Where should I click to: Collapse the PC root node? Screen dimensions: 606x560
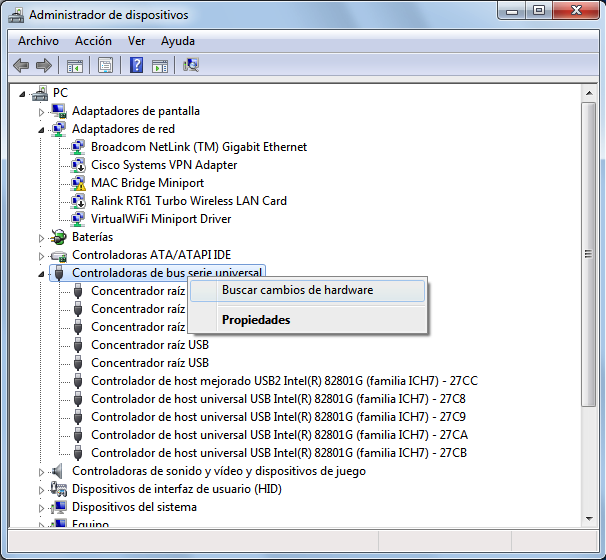(x=23, y=93)
